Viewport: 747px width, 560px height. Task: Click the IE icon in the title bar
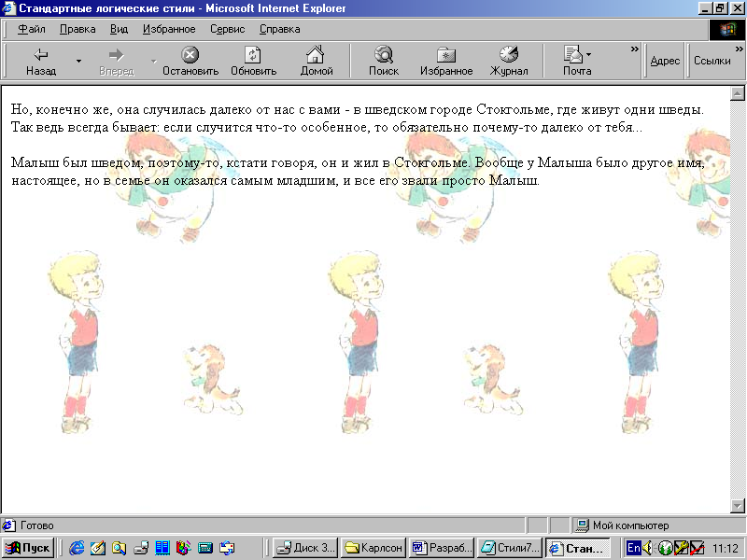(x=9, y=8)
